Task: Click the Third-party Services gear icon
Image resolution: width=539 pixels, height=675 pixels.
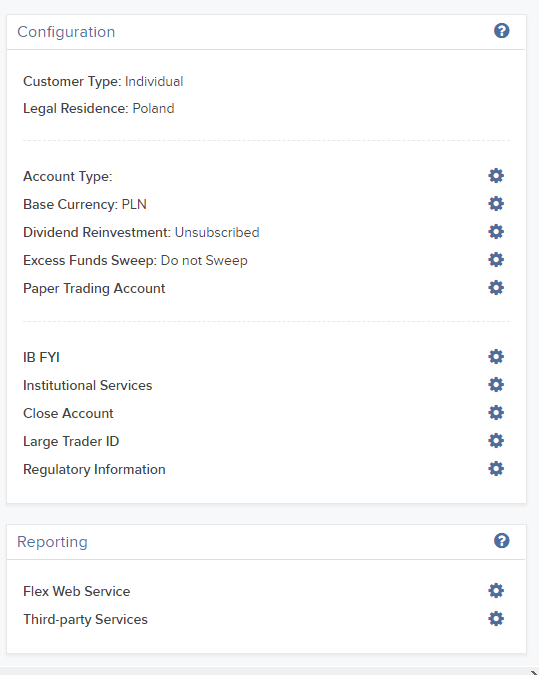Action: point(496,619)
